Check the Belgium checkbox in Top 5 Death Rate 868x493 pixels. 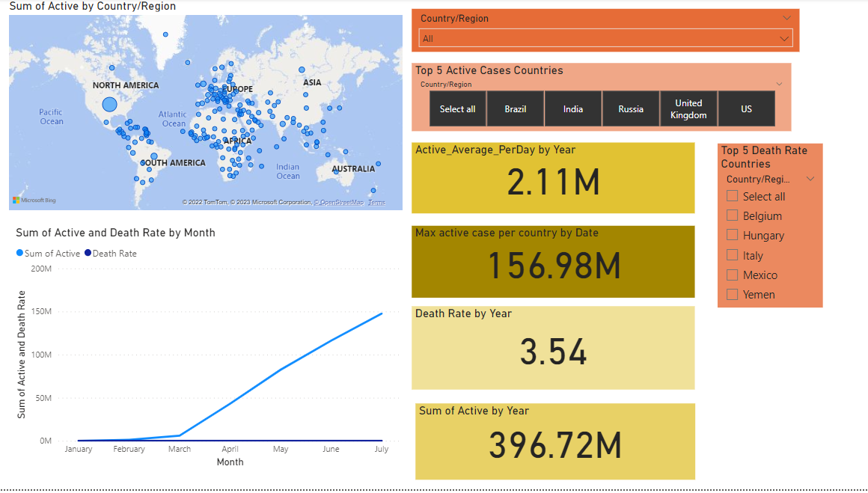(732, 215)
